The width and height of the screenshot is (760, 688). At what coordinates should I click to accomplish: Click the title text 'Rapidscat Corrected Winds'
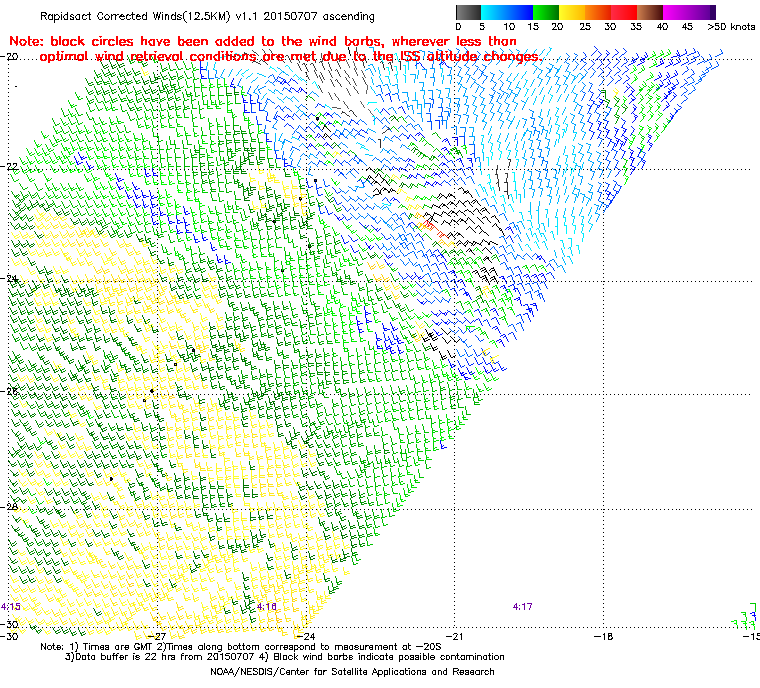tap(112, 16)
